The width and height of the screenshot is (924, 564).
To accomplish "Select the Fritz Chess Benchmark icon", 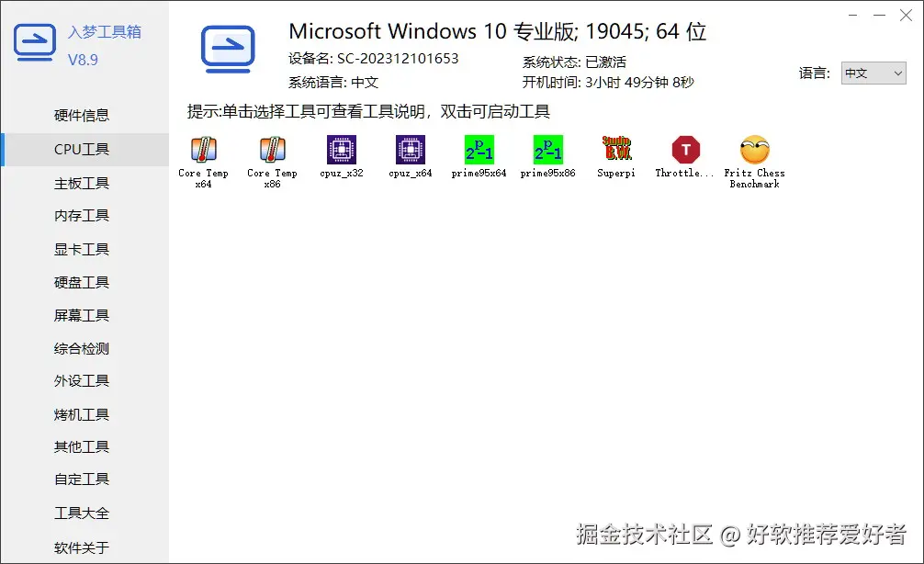I will 755,150.
